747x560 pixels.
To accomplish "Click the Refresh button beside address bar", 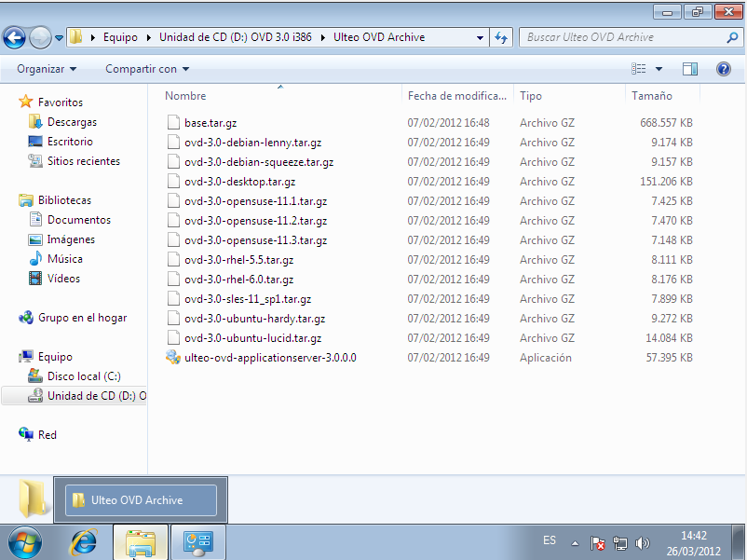I will coord(502,37).
